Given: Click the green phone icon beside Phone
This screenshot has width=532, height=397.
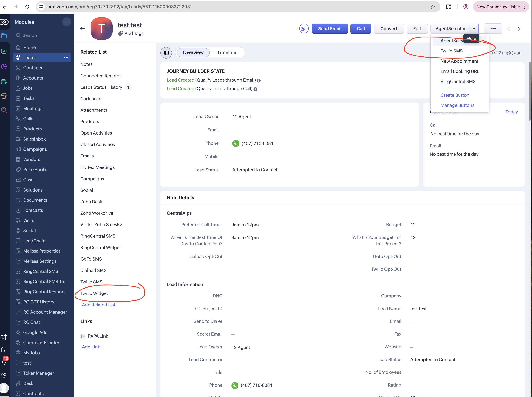Looking at the screenshot, I should 235,143.
